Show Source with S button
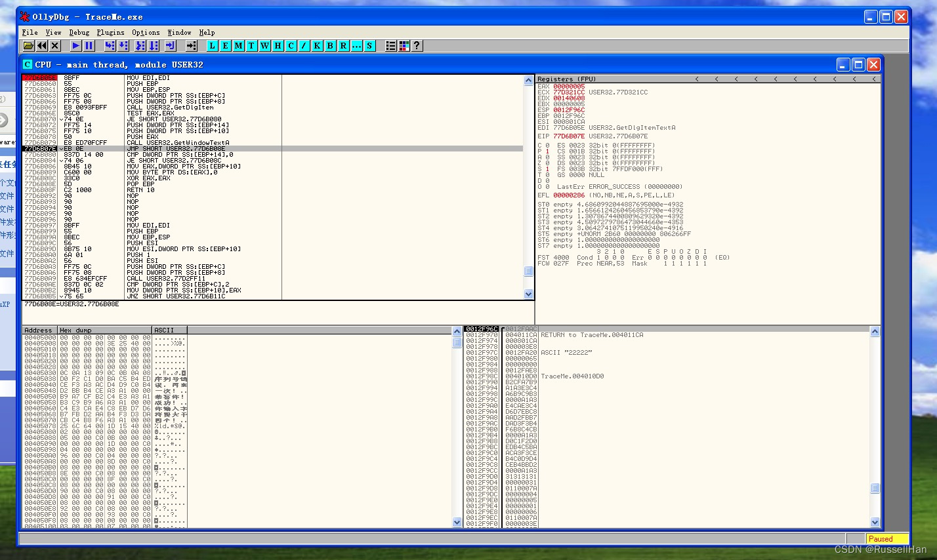Screen dimensions: 937x560 click(369, 46)
